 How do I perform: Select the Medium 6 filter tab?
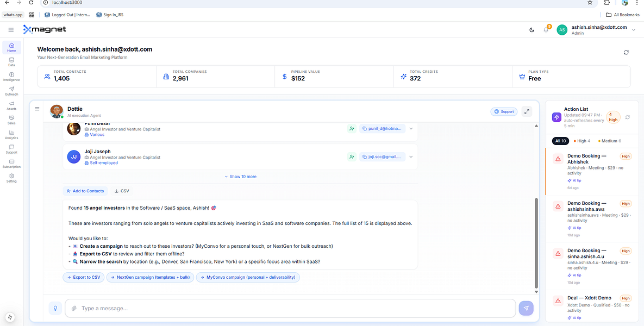(610, 141)
